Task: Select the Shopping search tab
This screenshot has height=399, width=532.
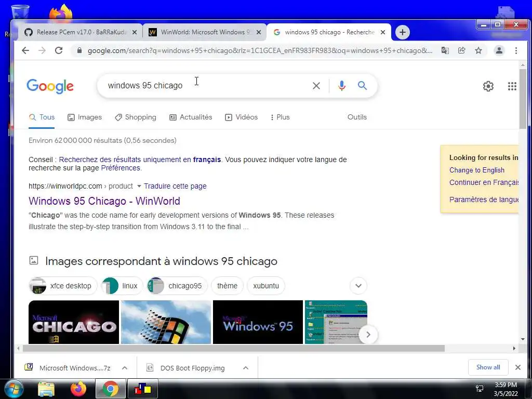Action: [x=136, y=117]
